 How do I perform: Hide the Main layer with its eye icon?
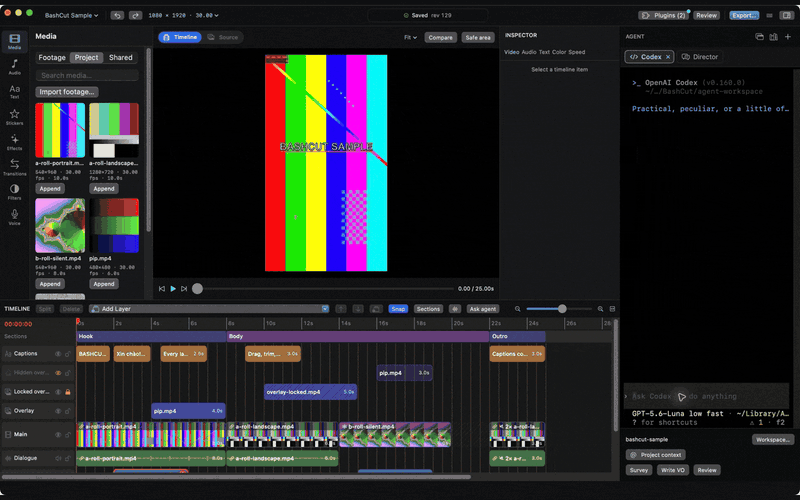[58, 435]
